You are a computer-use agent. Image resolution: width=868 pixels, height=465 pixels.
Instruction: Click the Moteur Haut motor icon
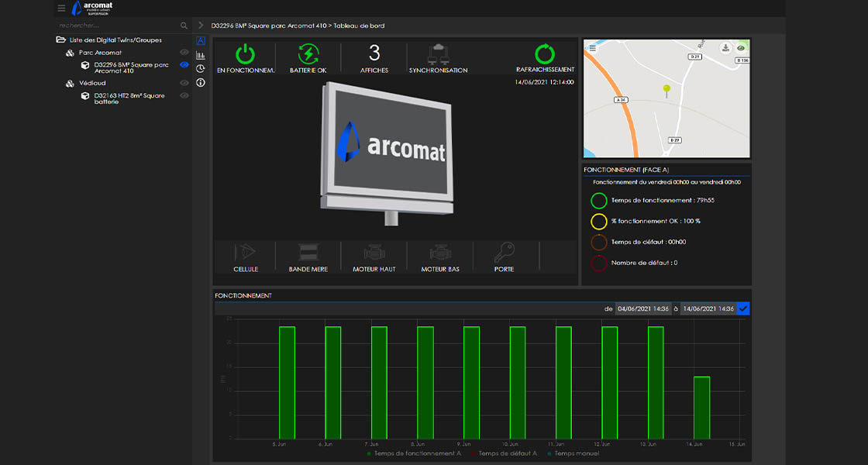point(374,253)
